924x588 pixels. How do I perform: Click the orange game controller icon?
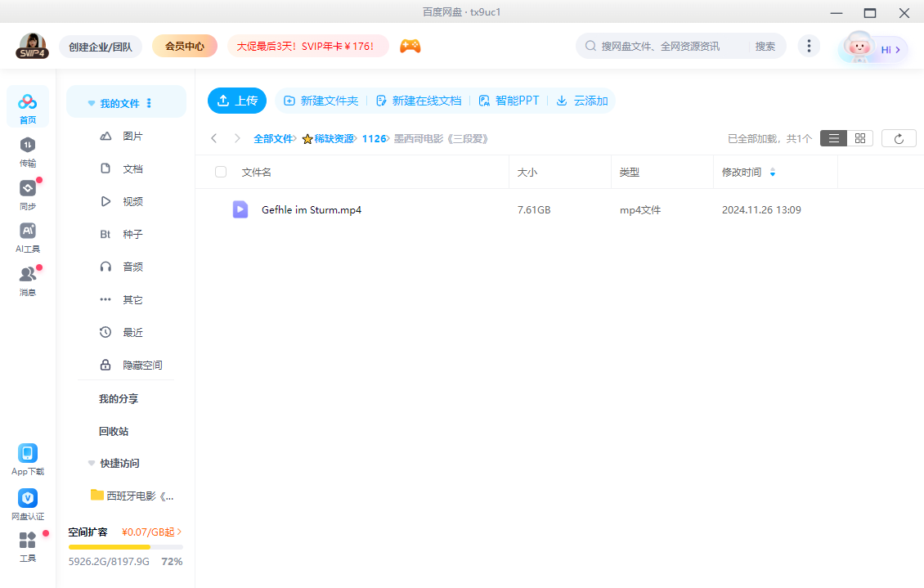[x=410, y=46]
